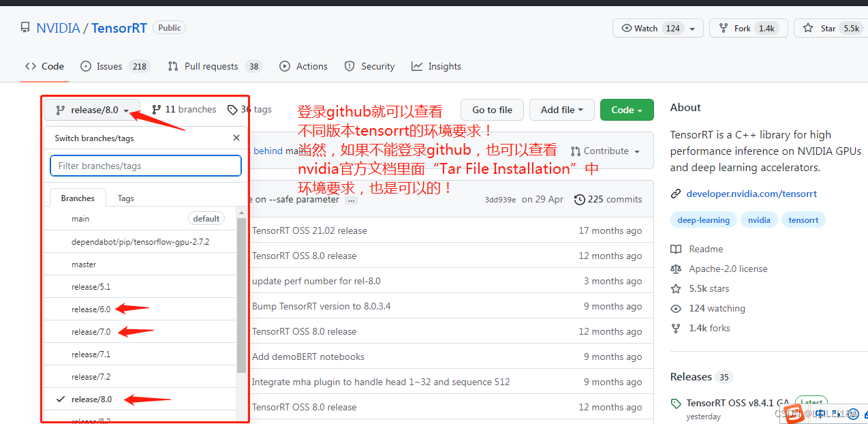Click the Go to file button
The width and height of the screenshot is (868, 424).
[x=492, y=110]
